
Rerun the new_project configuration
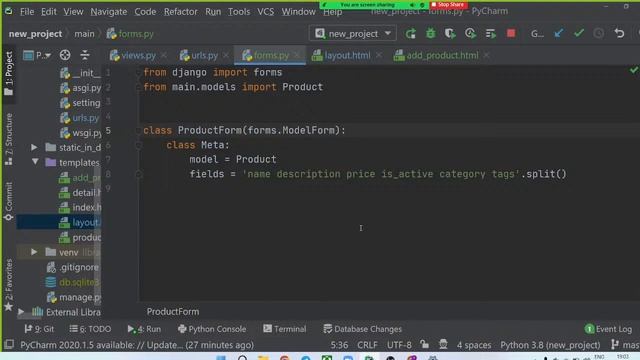pos(411,33)
